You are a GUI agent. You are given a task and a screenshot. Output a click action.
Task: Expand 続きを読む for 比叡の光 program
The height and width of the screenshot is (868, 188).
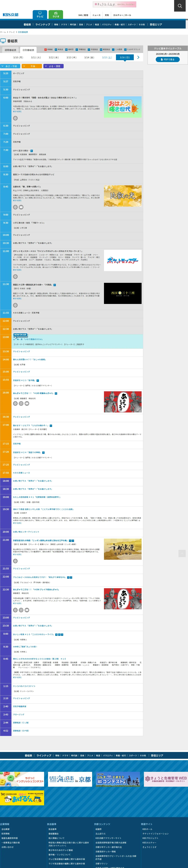click(17, 201)
